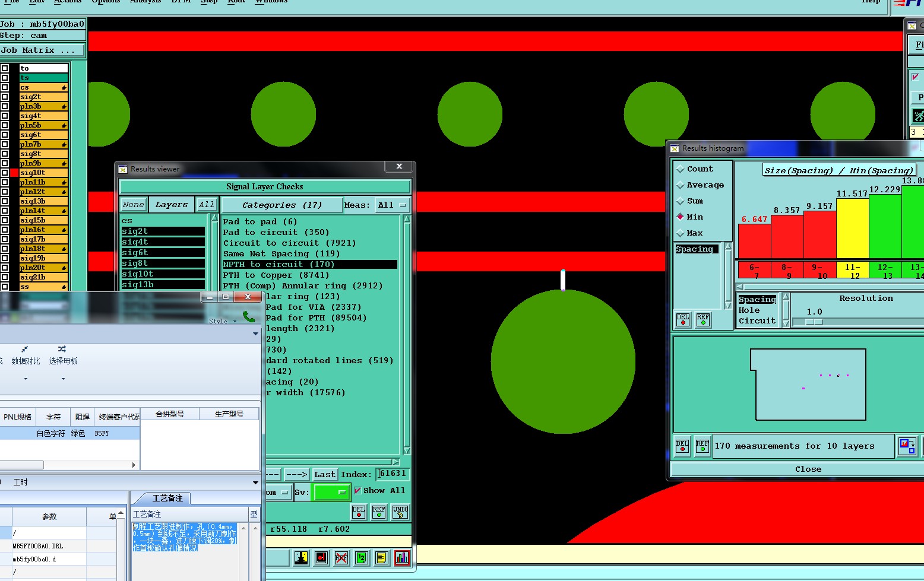Click lower REF icon beside measurements text
Image resolution: width=924 pixels, height=581 pixels.
(703, 446)
